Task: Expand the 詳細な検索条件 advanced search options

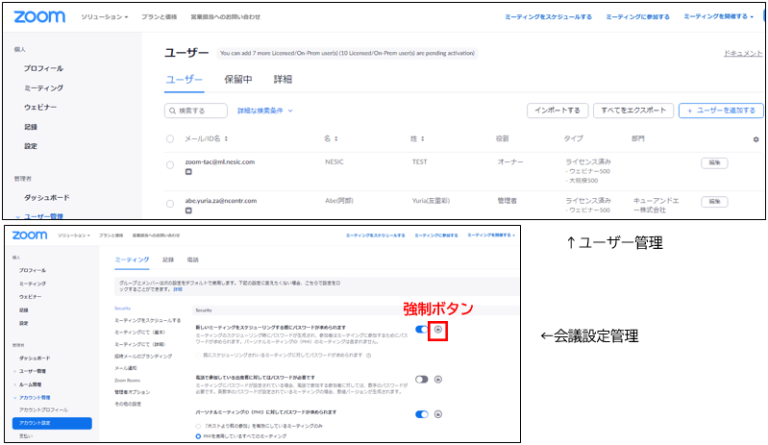Action: (x=262, y=111)
